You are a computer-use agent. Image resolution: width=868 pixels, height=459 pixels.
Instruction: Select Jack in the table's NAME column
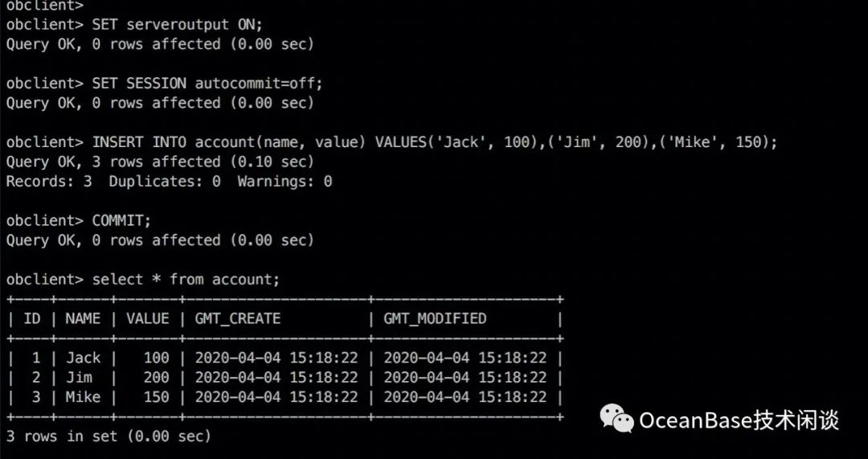[x=83, y=358]
